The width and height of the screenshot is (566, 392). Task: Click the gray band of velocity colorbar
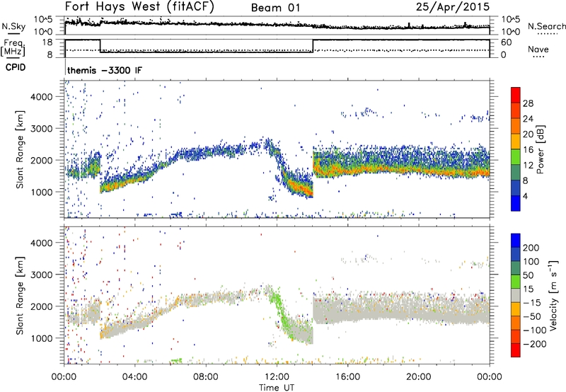[x=516, y=295]
